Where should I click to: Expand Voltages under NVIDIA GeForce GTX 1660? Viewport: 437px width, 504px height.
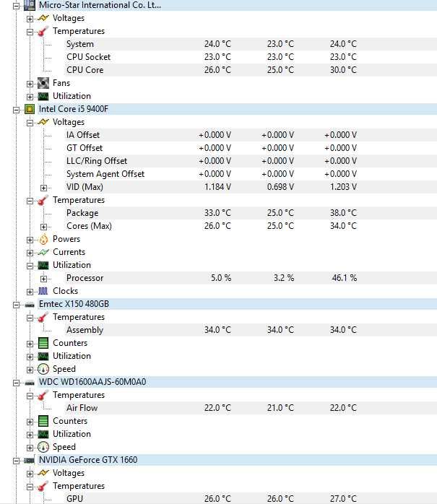tap(30, 474)
